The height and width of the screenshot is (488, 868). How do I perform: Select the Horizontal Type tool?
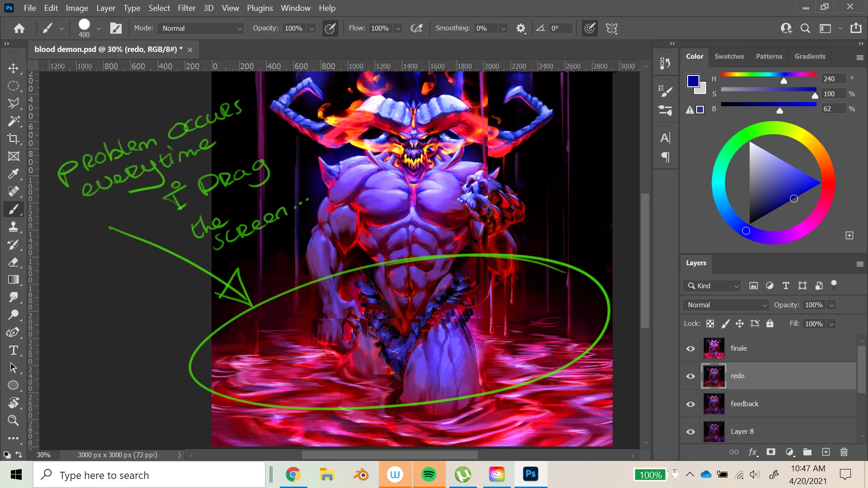pyautogui.click(x=13, y=350)
